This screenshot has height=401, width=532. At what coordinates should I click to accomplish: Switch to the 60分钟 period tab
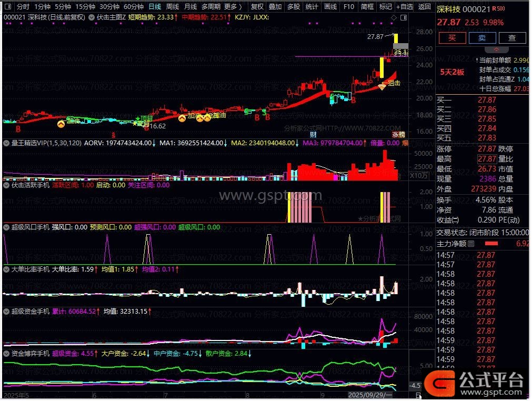click(x=134, y=7)
